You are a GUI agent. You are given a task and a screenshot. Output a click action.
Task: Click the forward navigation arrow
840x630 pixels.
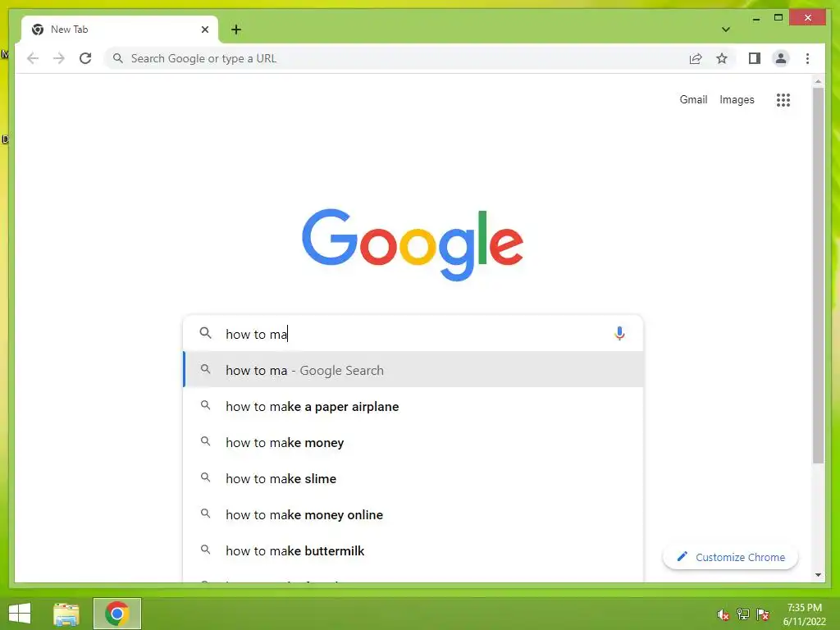click(x=59, y=58)
